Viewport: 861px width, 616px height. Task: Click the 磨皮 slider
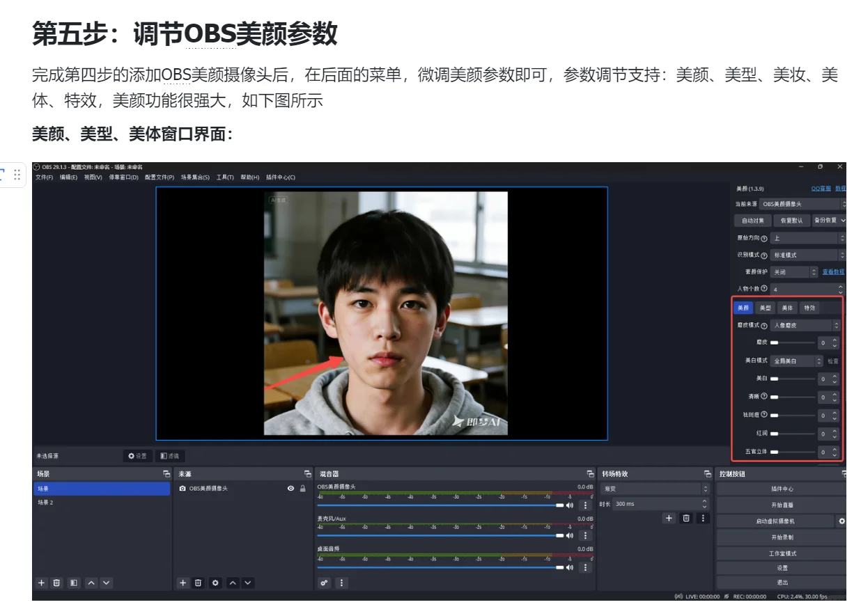click(x=792, y=342)
